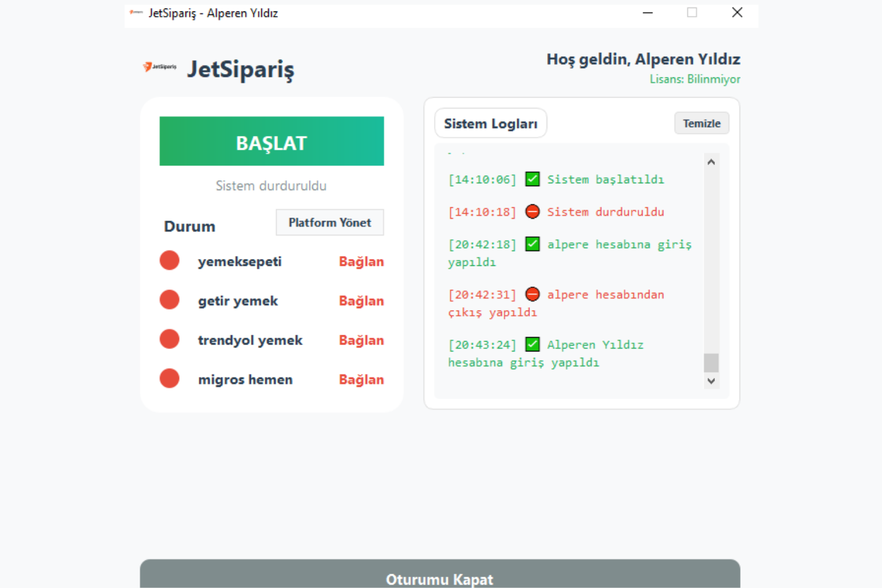This screenshot has height=588, width=882.
Task: Click the down arrow of the log scrollbar
Action: pyautogui.click(x=711, y=381)
